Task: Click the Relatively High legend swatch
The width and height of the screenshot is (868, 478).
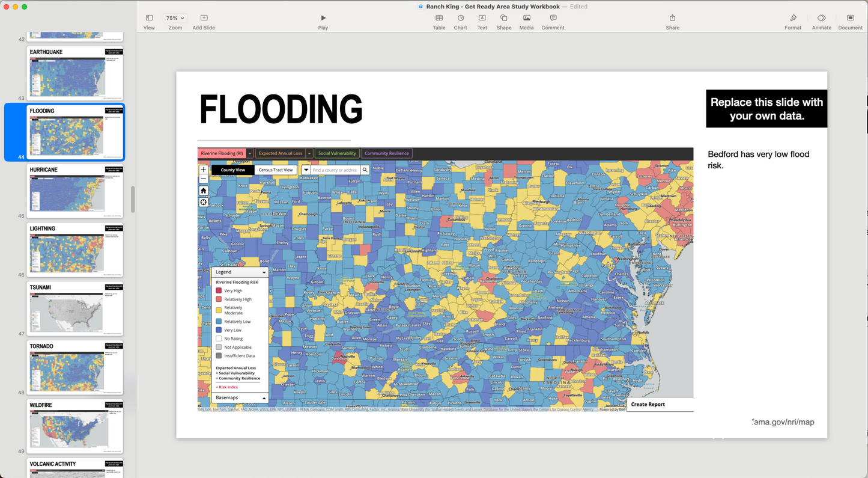Action: [219, 299]
